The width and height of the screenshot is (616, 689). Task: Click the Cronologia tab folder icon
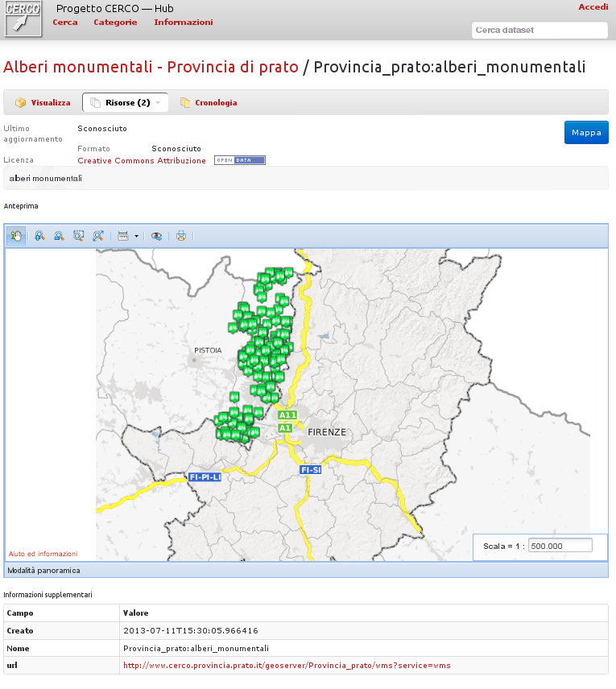click(185, 102)
